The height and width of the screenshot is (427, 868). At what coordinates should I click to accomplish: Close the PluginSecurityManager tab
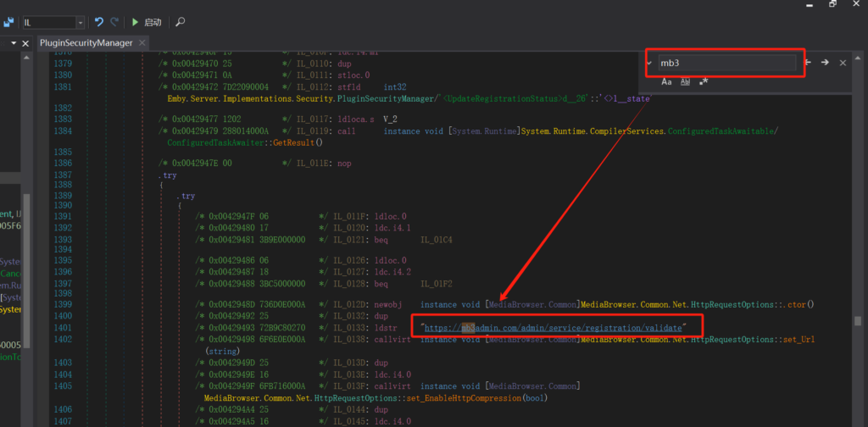point(142,42)
